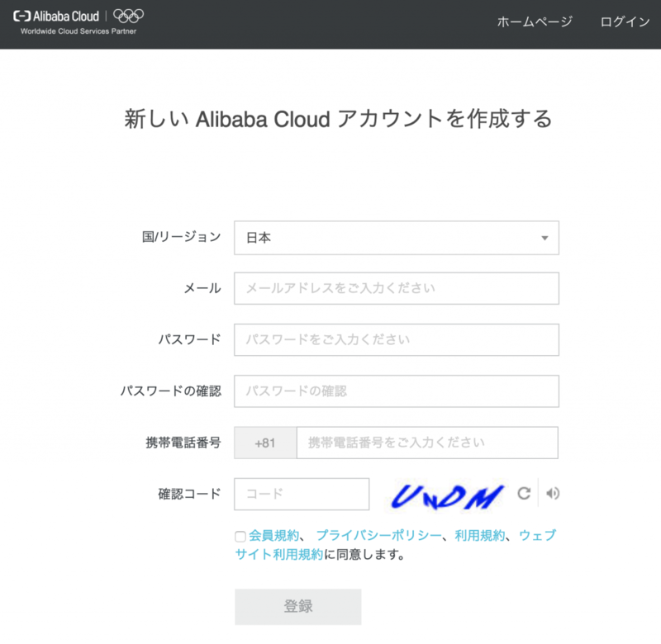661x644 pixels.
Task: Open the プライバシーポリシー link
Action: (378, 535)
